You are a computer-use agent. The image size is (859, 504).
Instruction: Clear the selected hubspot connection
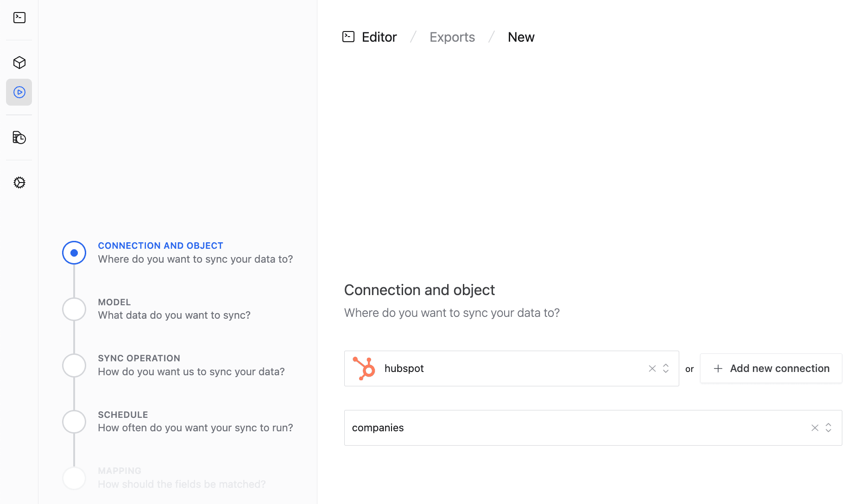(x=652, y=368)
